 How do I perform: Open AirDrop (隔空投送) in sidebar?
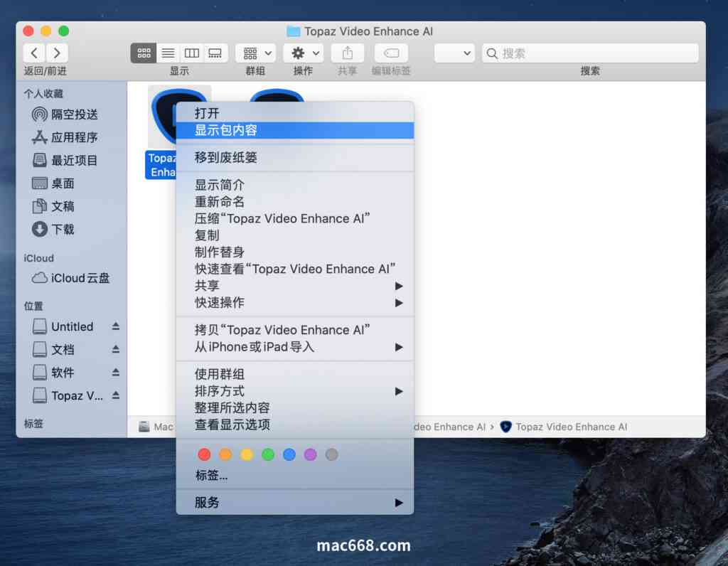pyautogui.click(x=65, y=114)
